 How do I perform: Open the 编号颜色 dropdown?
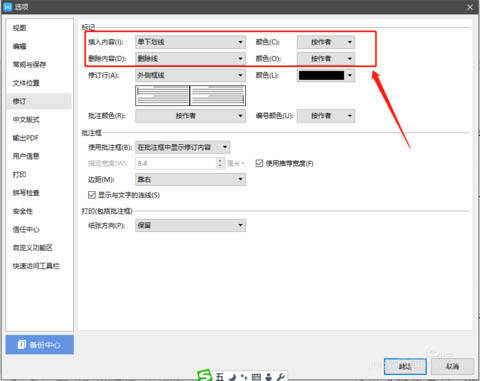(x=326, y=116)
